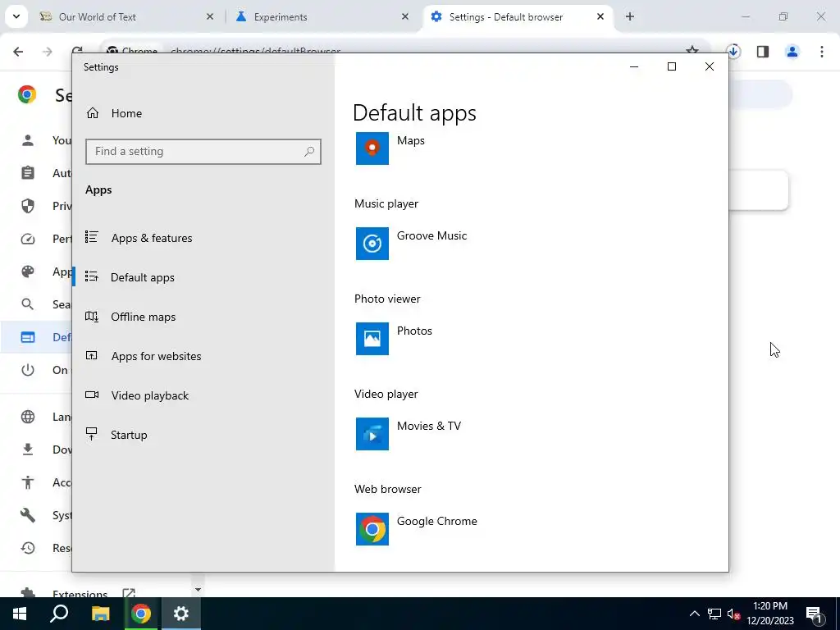Click the taskbar clock and date
840x630 pixels.
point(770,614)
